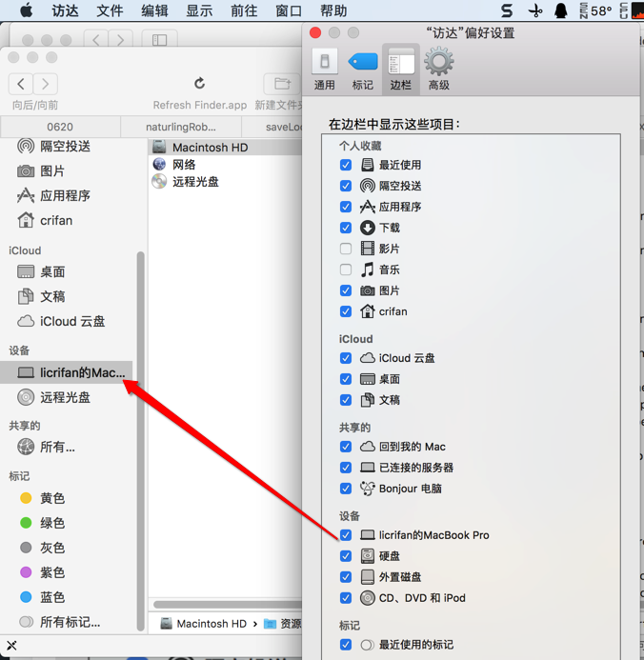Image resolution: width=644 pixels, height=660 pixels.
Task: Open 桌面 in the Finder sidebar
Action: pyautogui.click(x=41, y=271)
